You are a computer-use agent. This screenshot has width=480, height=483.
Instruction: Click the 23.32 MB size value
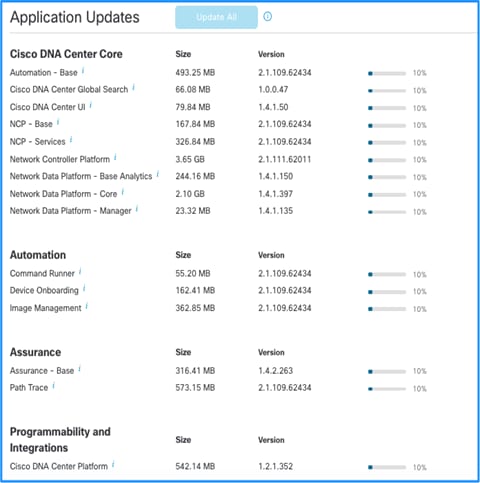pos(193,211)
